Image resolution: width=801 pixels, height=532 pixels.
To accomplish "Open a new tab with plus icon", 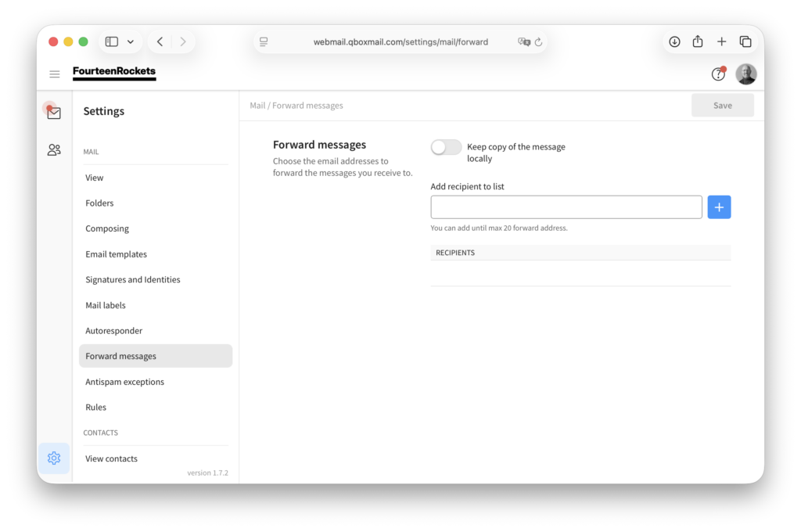I will click(x=721, y=42).
